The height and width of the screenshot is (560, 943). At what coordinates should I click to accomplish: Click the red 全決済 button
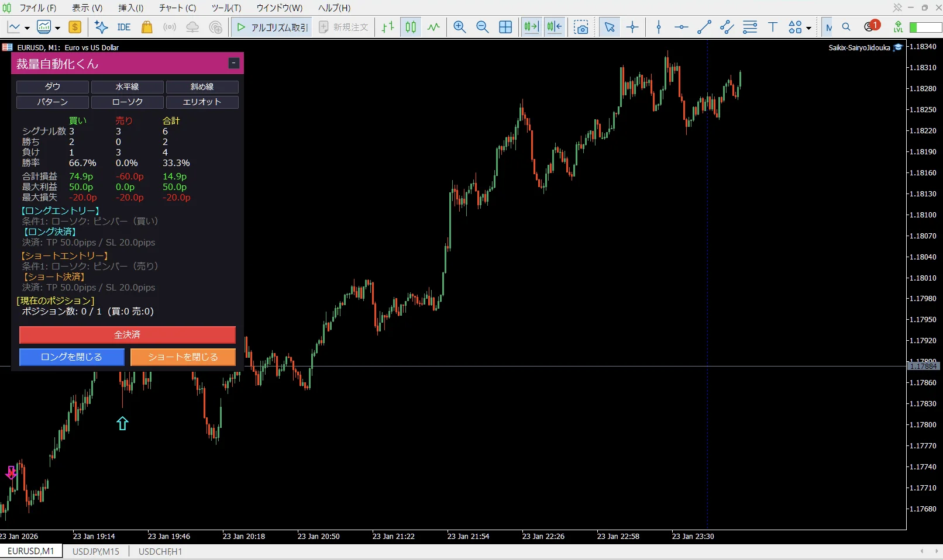click(128, 334)
